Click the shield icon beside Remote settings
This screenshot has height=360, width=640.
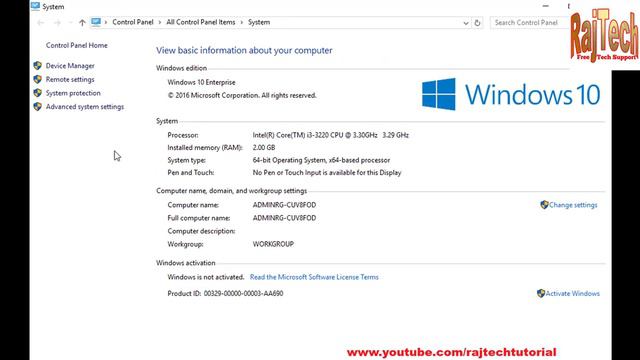[38, 79]
